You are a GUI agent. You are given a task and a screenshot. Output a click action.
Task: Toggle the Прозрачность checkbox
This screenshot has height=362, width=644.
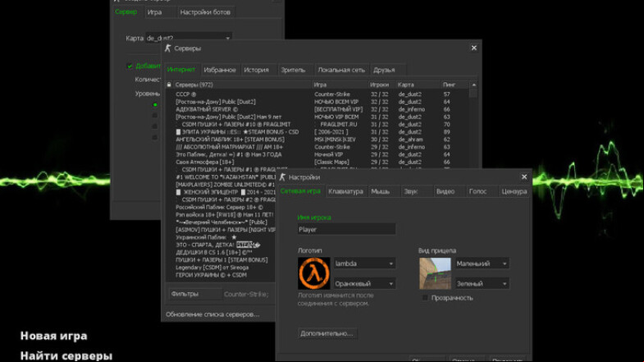pos(425,297)
